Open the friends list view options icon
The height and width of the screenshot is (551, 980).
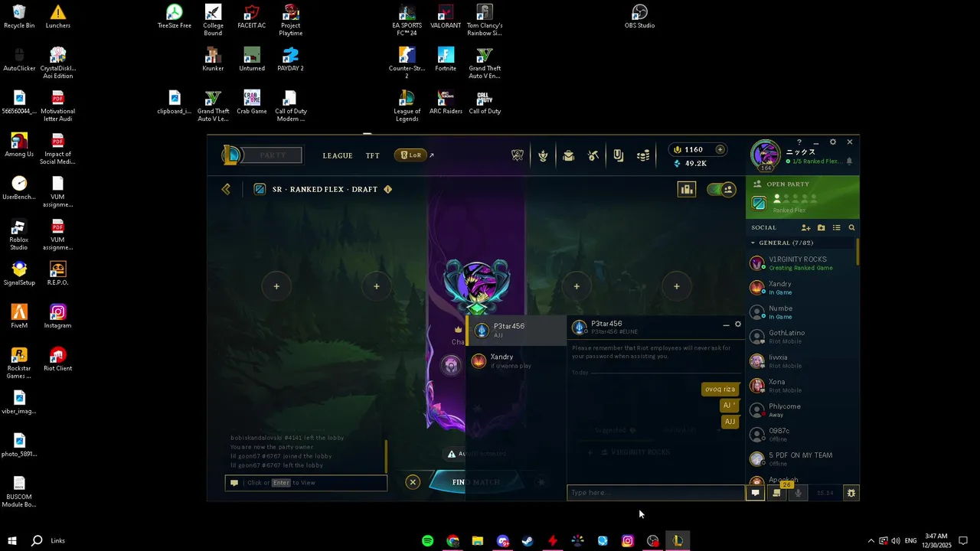tap(836, 227)
